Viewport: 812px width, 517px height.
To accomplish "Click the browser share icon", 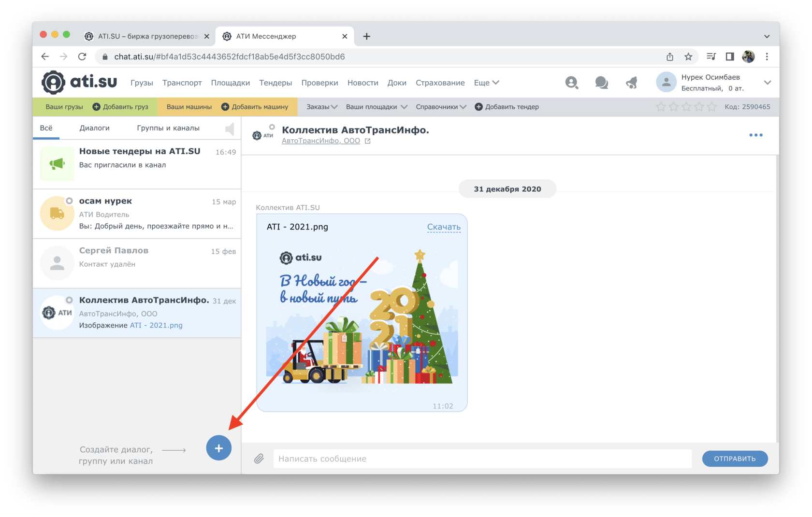I will click(x=670, y=57).
